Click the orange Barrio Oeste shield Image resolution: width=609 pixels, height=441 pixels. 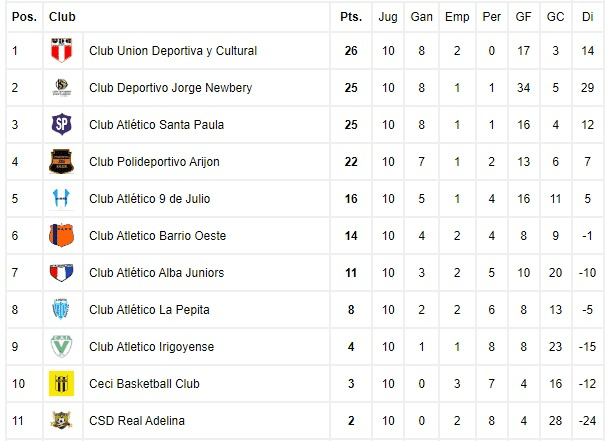pos(61,235)
